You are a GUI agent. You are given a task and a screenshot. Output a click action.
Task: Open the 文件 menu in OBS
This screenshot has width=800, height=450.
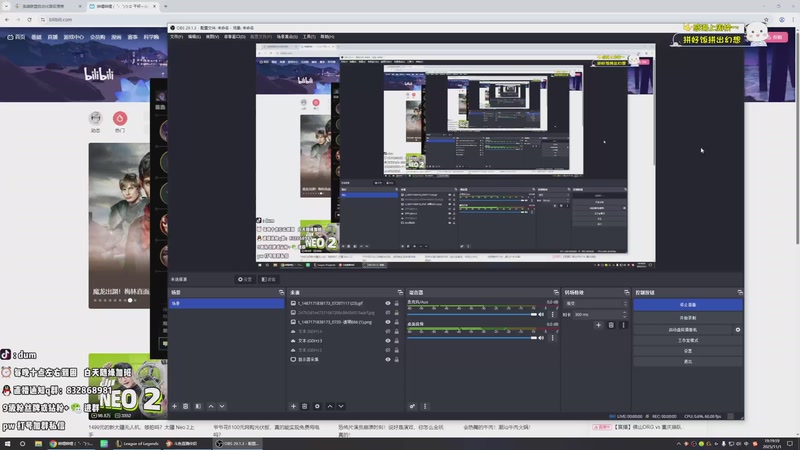[x=176, y=37]
